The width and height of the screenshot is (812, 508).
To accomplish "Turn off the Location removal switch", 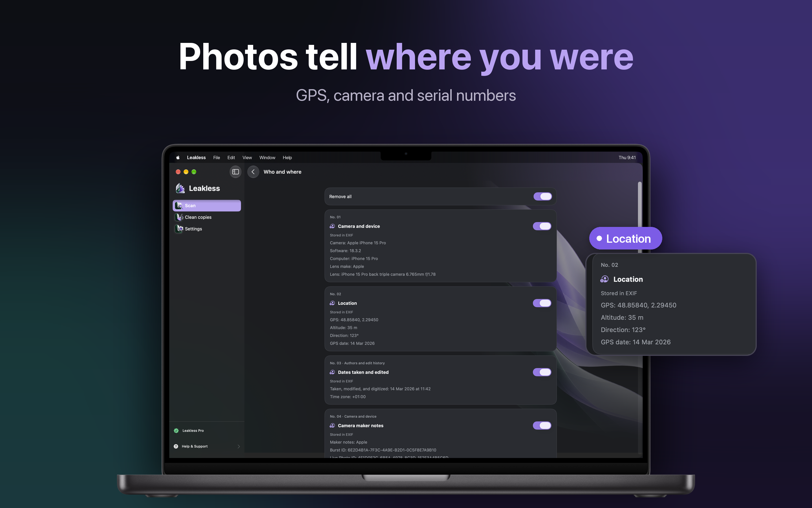I will 542,303.
